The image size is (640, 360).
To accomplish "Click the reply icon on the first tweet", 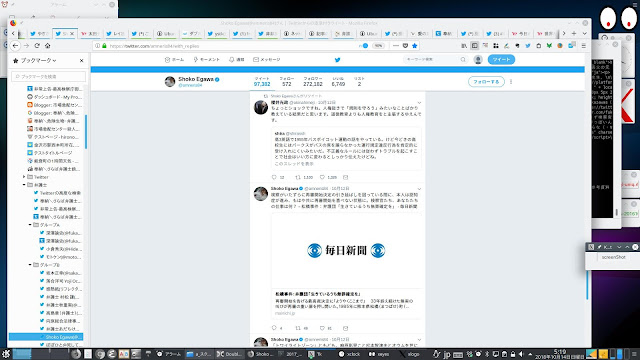I will (x=274, y=177).
